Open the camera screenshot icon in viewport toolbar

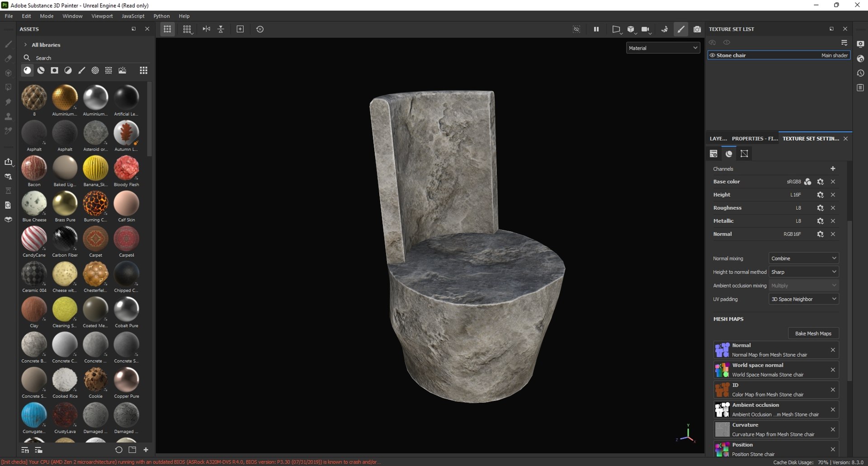pyautogui.click(x=697, y=29)
